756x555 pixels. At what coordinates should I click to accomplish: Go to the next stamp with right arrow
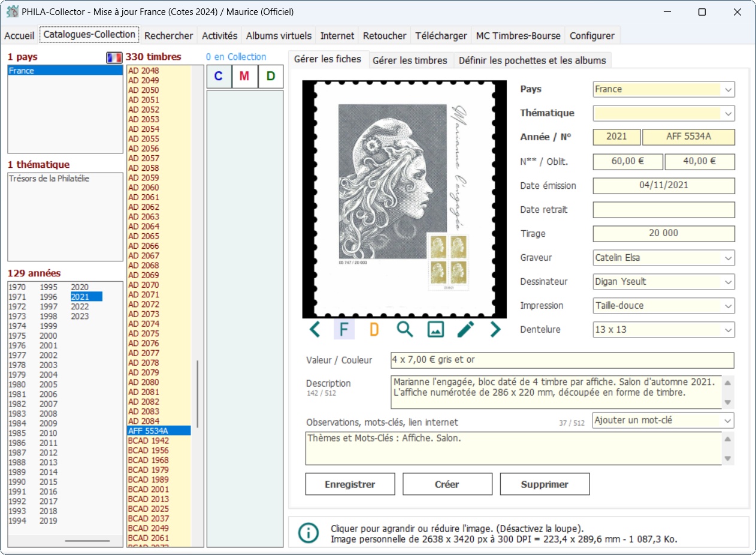click(x=495, y=329)
